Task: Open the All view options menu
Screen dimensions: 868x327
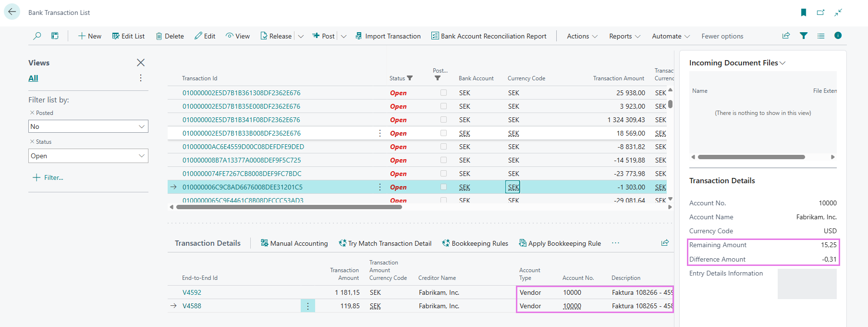Action: click(141, 78)
